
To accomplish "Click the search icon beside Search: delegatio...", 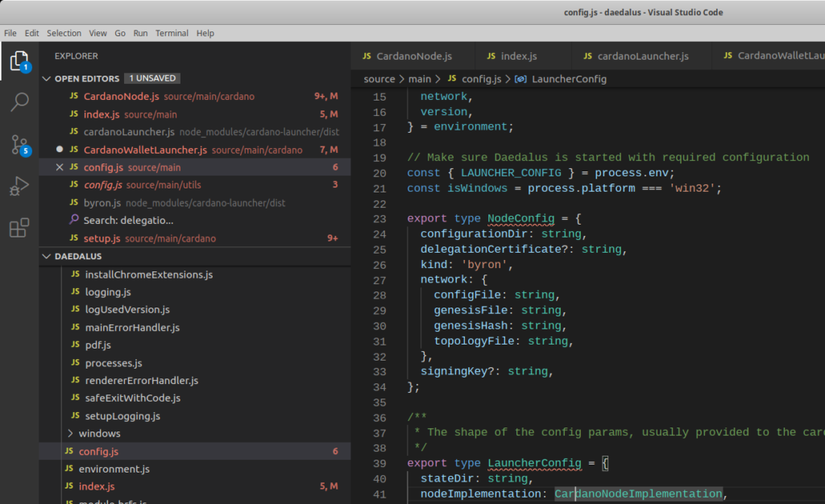I will [73, 219].
